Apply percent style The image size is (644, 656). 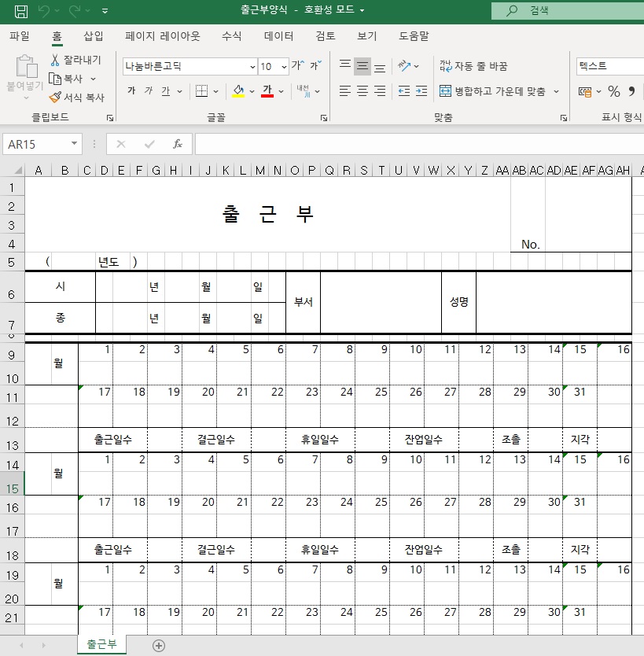click(613, 91)
